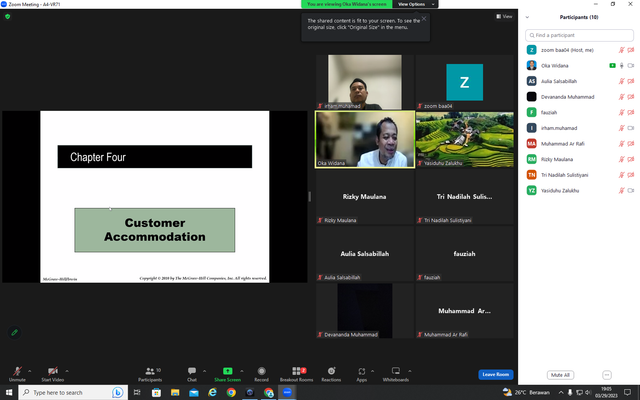Image resolution: width=640 pixels, height=400 pixels.
Task: Select irham.muhamad's video thumbnail
Action: (365, 82)
